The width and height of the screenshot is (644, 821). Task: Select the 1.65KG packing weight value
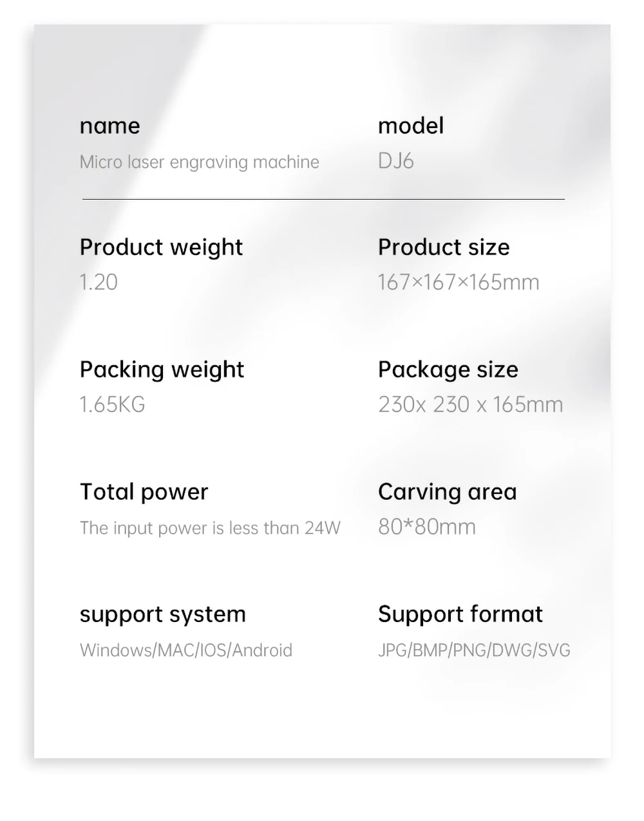point(112,404)
